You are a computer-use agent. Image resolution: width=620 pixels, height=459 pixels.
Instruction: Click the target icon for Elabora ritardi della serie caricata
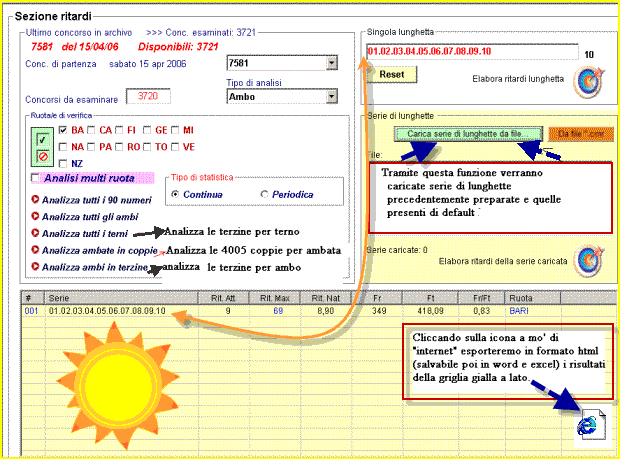click(589, 260)
